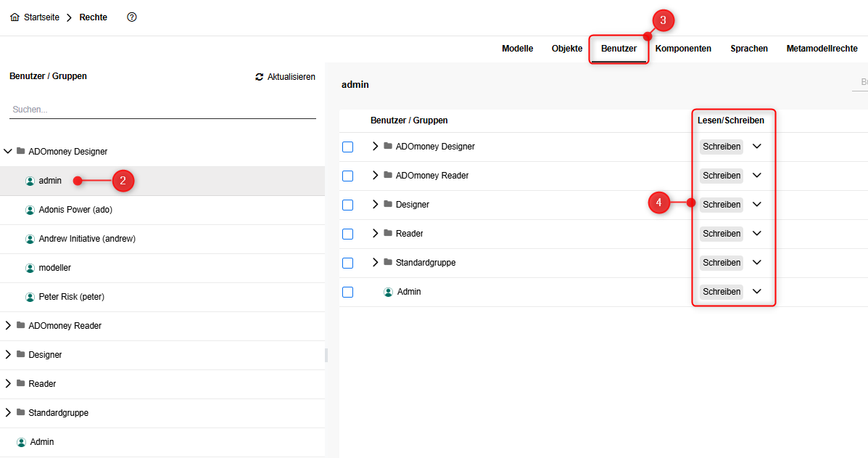Click the Designer folder icon in left tree
The height and width of the screenshot is (458, 868).
point(21,354)
